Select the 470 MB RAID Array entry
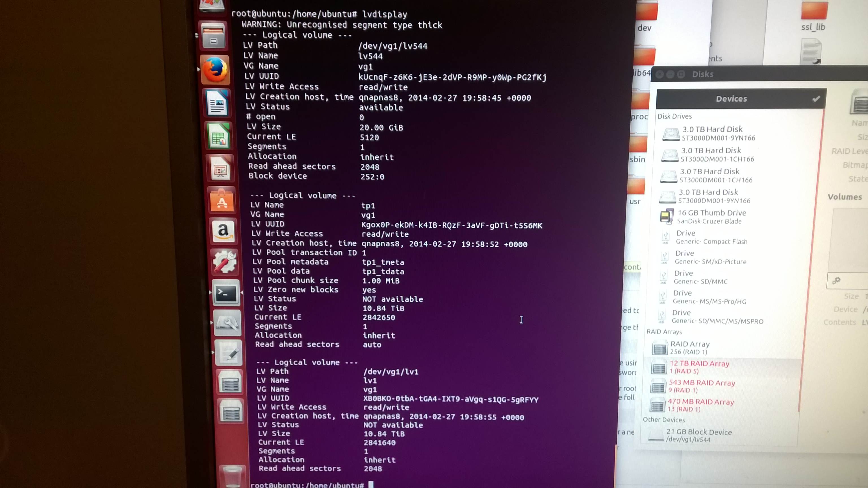Viewport: 868px width, 488px height. tap(721, 405)
